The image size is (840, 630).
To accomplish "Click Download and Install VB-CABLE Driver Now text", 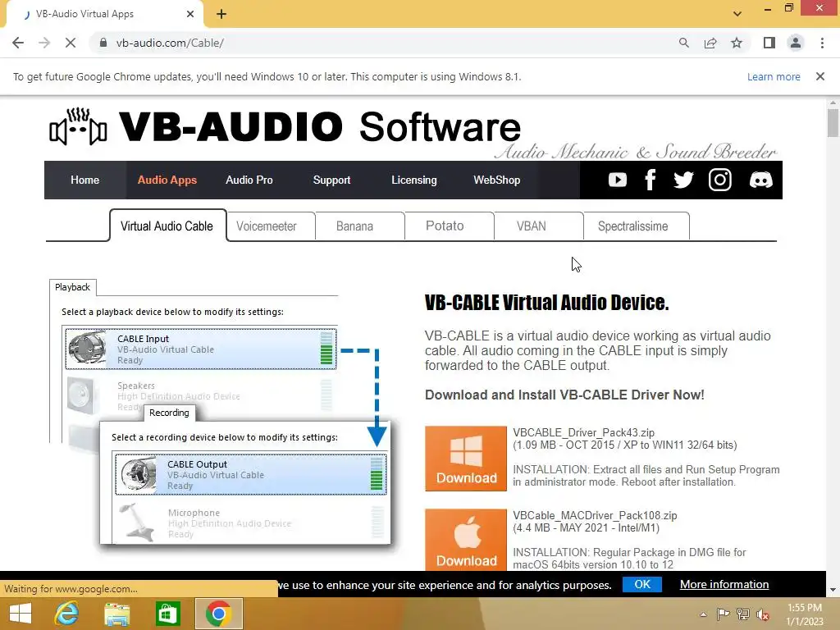I will (564, 395).
